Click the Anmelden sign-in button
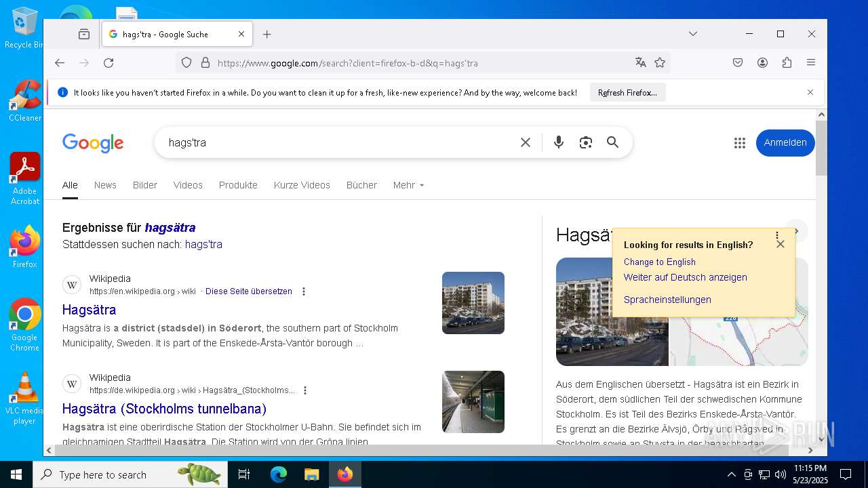868x488 pixels. coord(785,142)
